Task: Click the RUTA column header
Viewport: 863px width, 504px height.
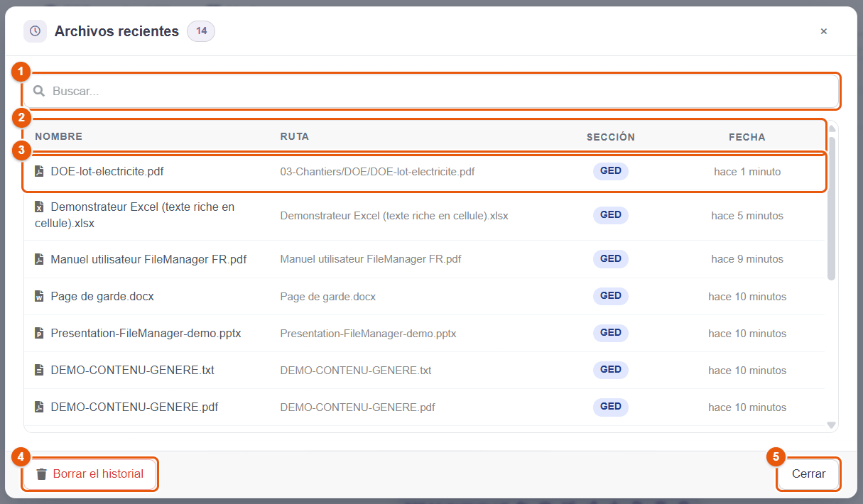Action: (x=295, y=137)
